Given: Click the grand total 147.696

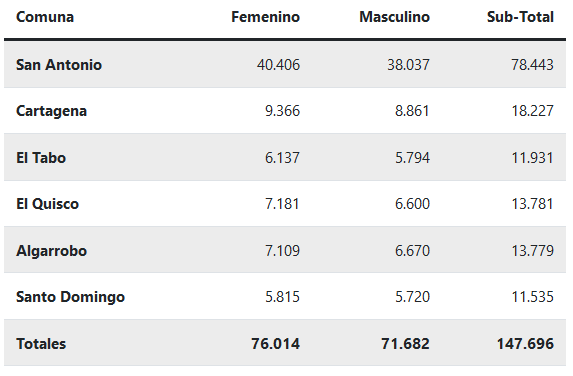Looking at the screenshot, I should tap(525, 344).
